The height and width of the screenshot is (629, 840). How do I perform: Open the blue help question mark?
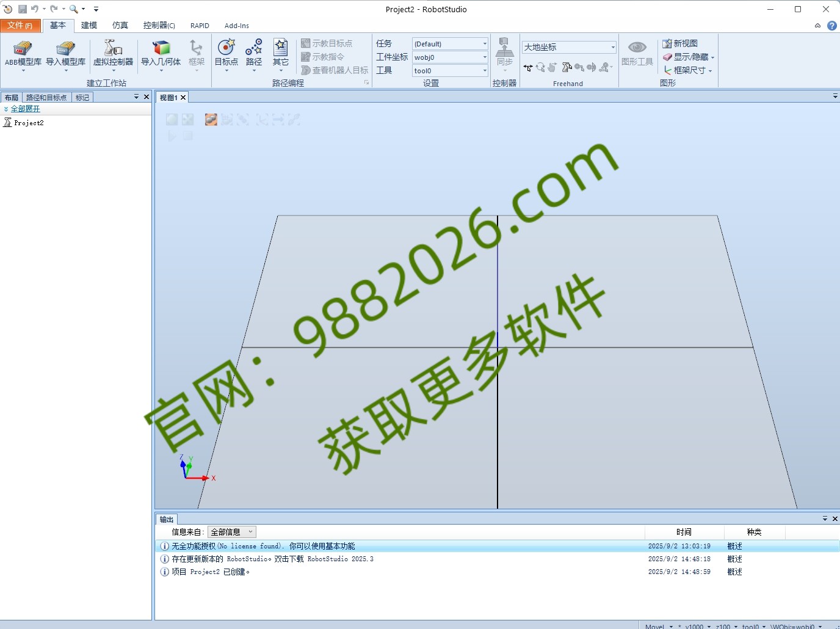coord(831,26)
